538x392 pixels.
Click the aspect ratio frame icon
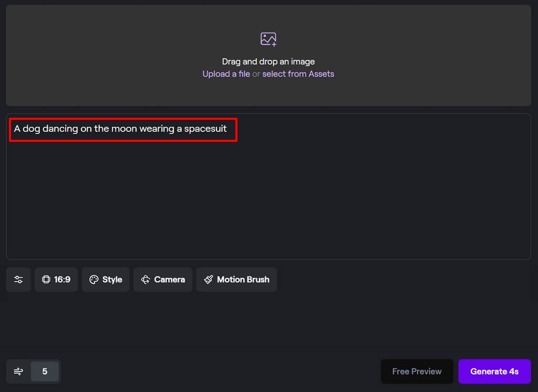46,280
